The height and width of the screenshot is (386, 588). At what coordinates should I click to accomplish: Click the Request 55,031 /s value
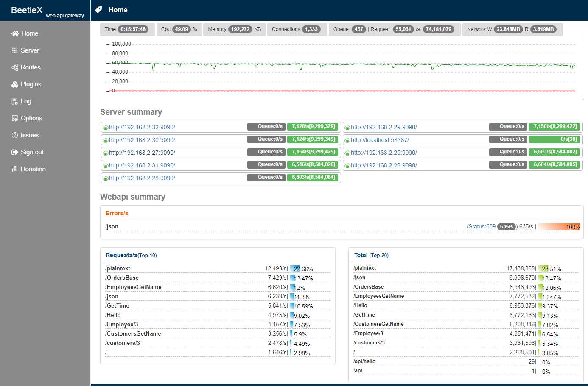pyautogui.click(x=403, y=29)
